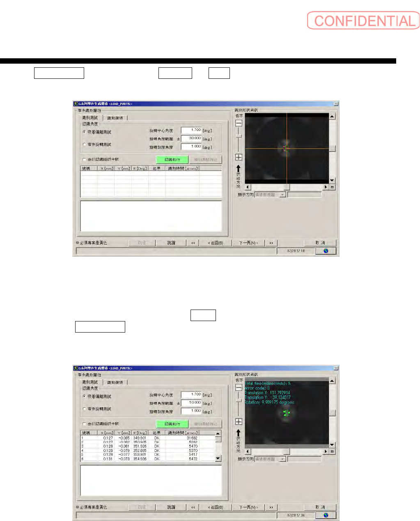The width and height of the screenshot is (420, 521).
Task: Click 旋轉角度範圍 field showing 10.000
Action: pos(191,403)
